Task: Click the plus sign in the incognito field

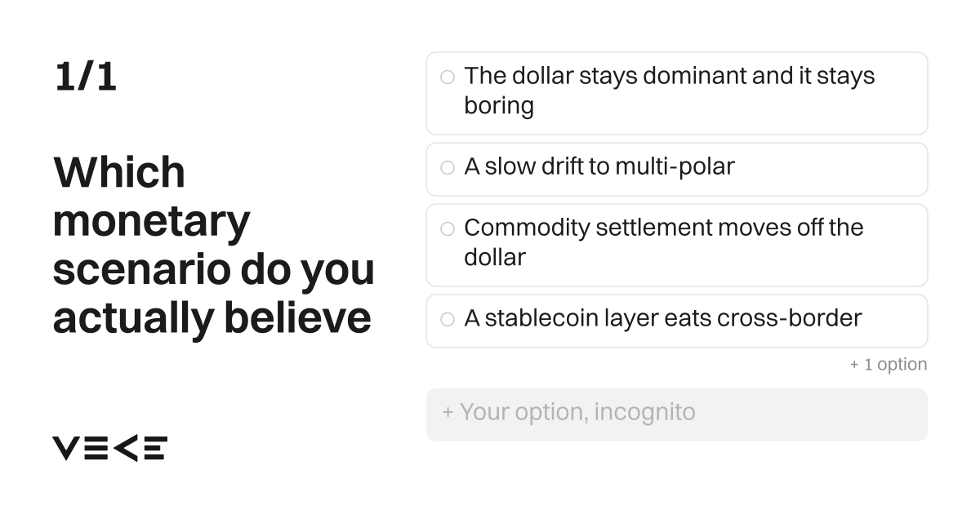Action: click(448, 412)
